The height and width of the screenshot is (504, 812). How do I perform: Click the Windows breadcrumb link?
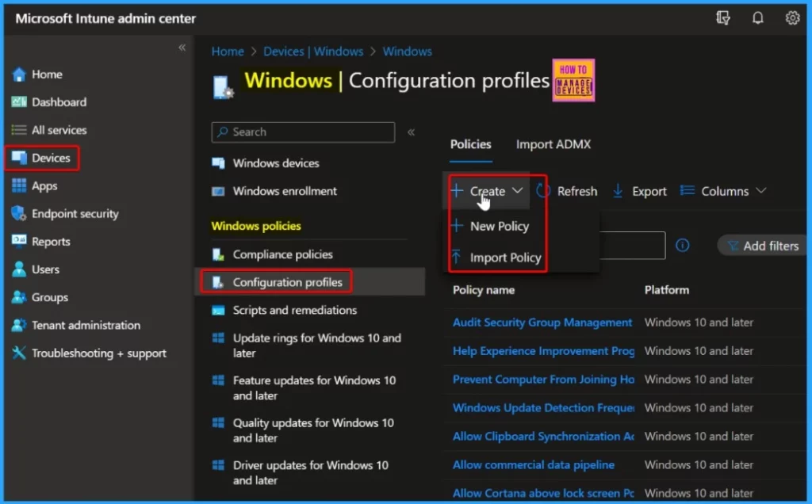point(407,52)
